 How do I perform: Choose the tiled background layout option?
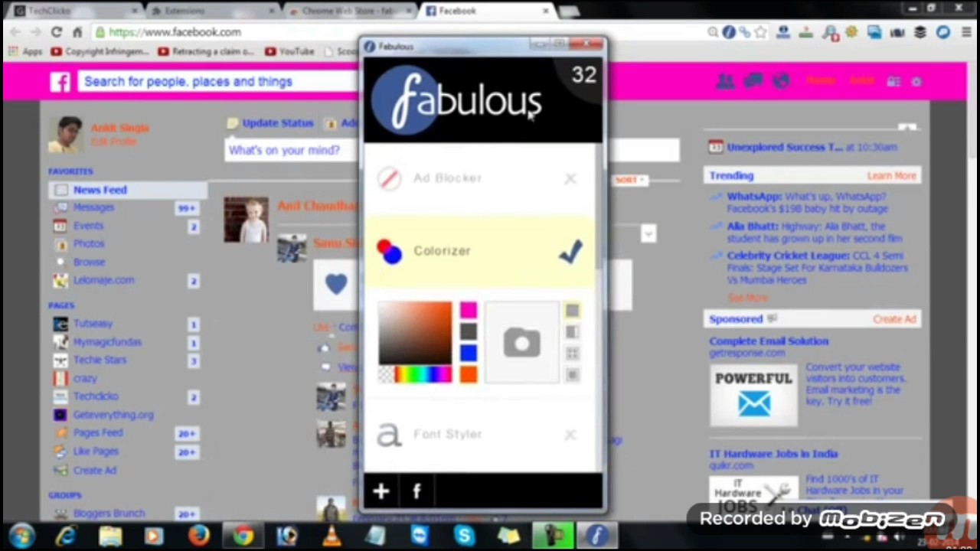(x=572, y=354)
